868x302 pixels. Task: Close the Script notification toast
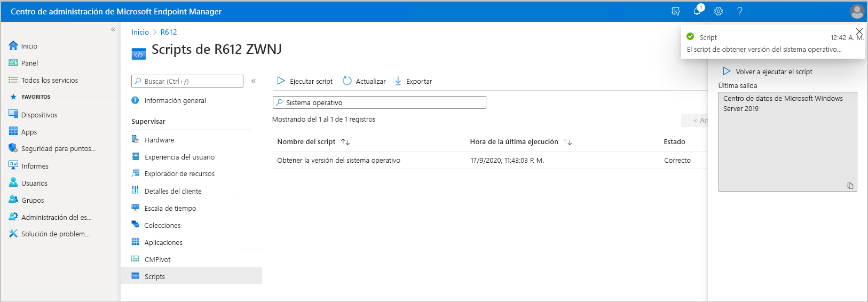(x=859, y=31)
